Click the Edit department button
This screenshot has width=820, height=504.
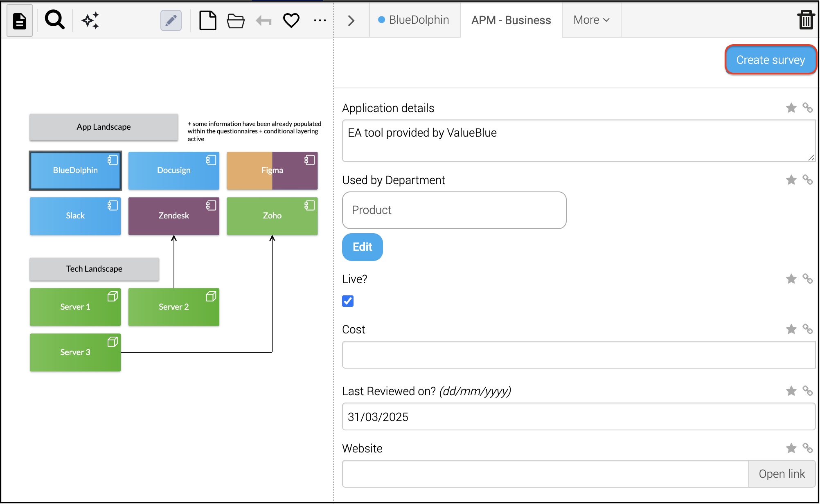[x=363, y=247]
